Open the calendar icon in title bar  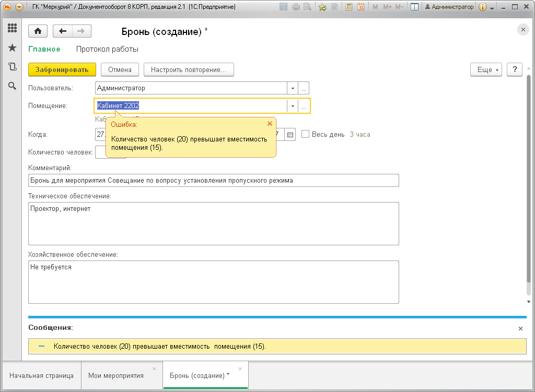tap(360, 7)
